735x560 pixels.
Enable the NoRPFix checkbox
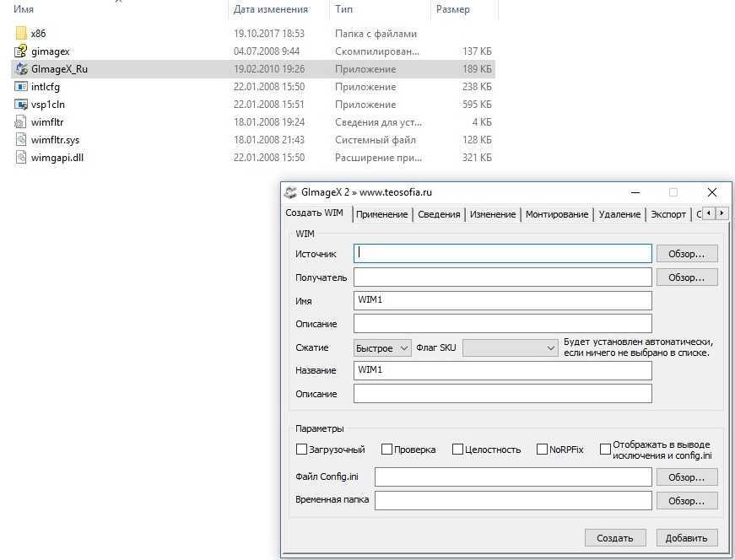click(x=543, y=450)
